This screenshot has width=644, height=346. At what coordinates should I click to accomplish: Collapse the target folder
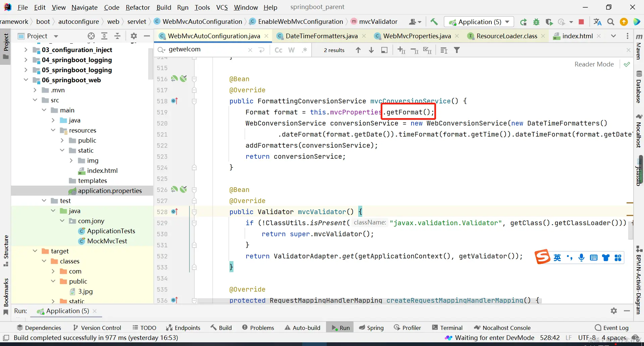tap(35, 251)
